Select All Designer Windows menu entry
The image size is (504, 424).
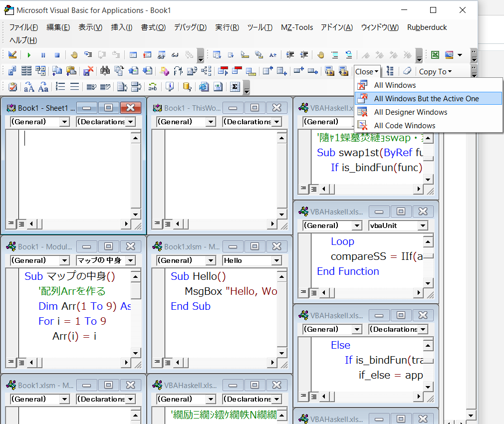coord(428,112)
